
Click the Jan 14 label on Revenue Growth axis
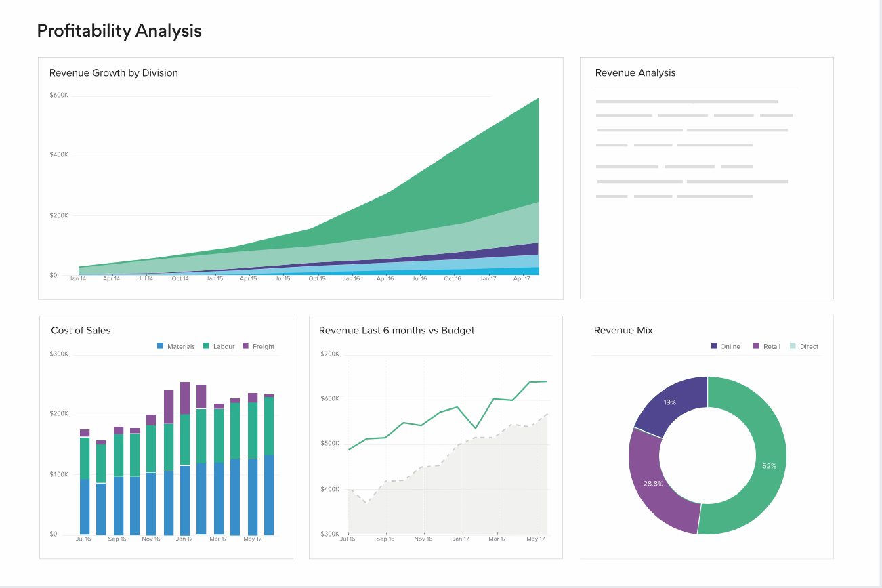click(78, 278)
